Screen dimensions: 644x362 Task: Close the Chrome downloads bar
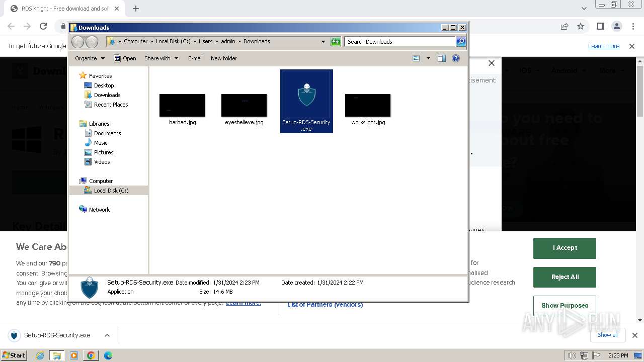(635, 335)
